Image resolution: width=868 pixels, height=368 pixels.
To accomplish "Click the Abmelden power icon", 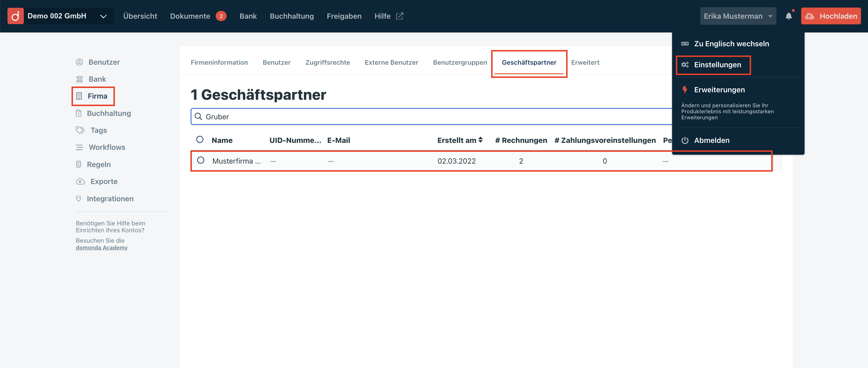I will [x=685, y=140].
